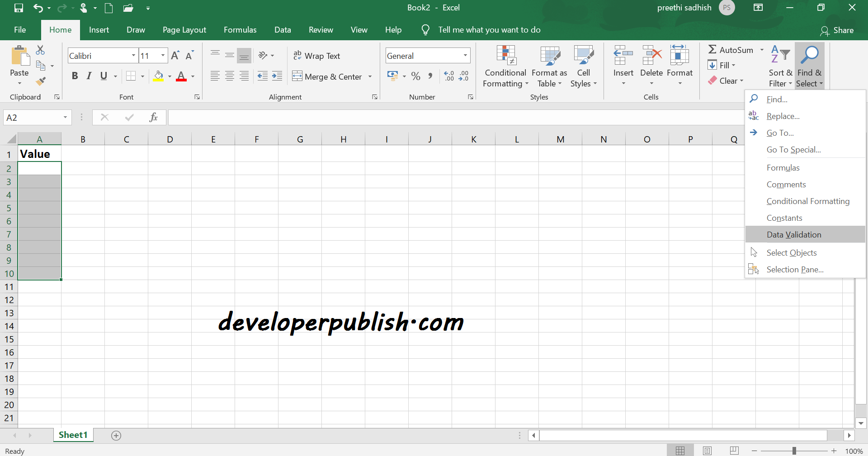Apply Percent Style to the selection

[415, 76]
